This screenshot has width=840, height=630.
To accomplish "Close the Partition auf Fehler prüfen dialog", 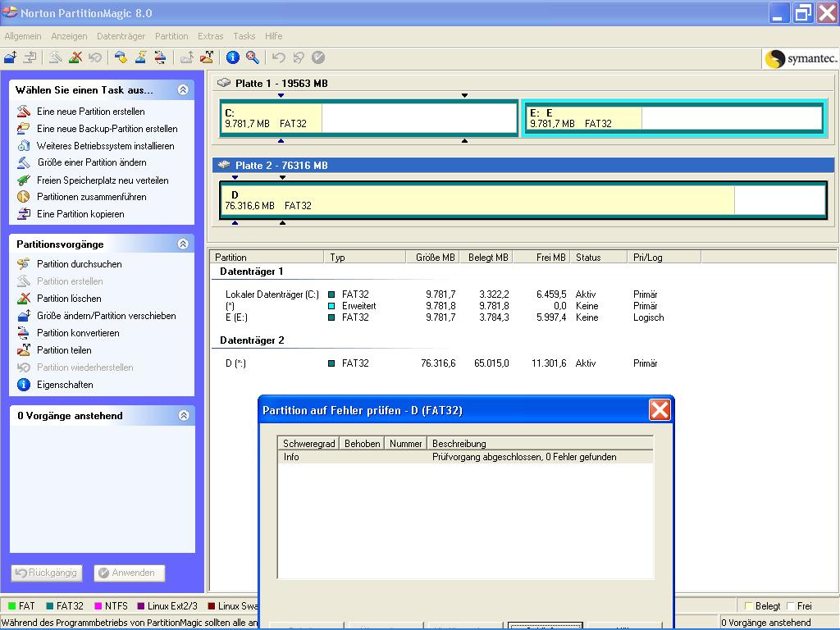I will tap(660, 410).
